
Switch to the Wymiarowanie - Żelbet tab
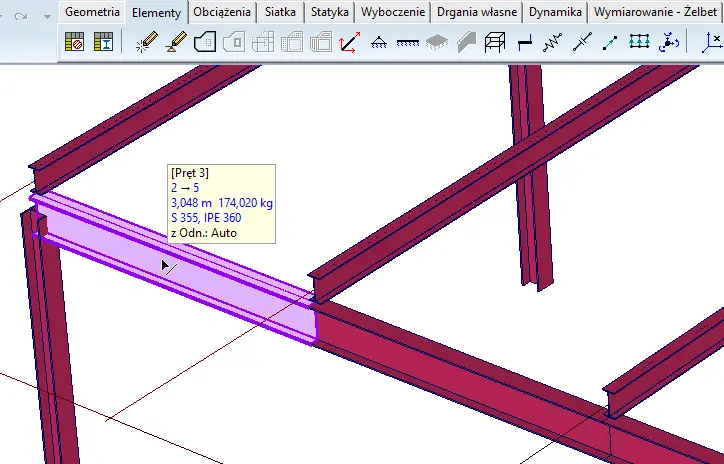655,12
